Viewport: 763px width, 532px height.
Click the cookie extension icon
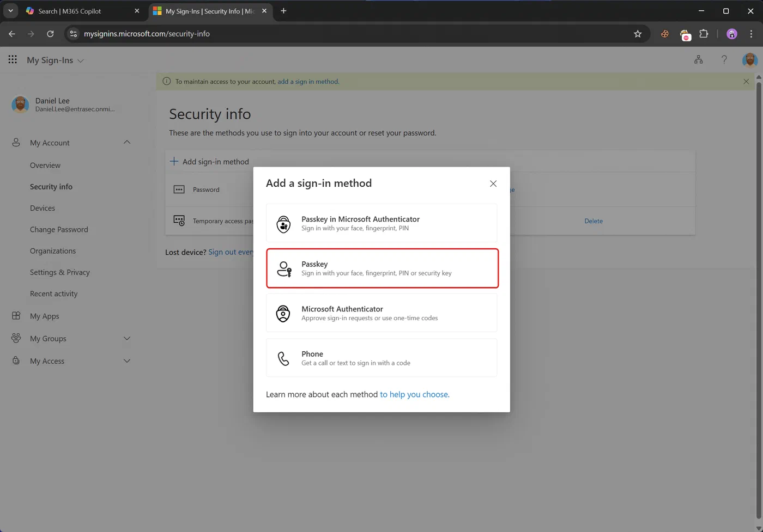tap(665, 34)
